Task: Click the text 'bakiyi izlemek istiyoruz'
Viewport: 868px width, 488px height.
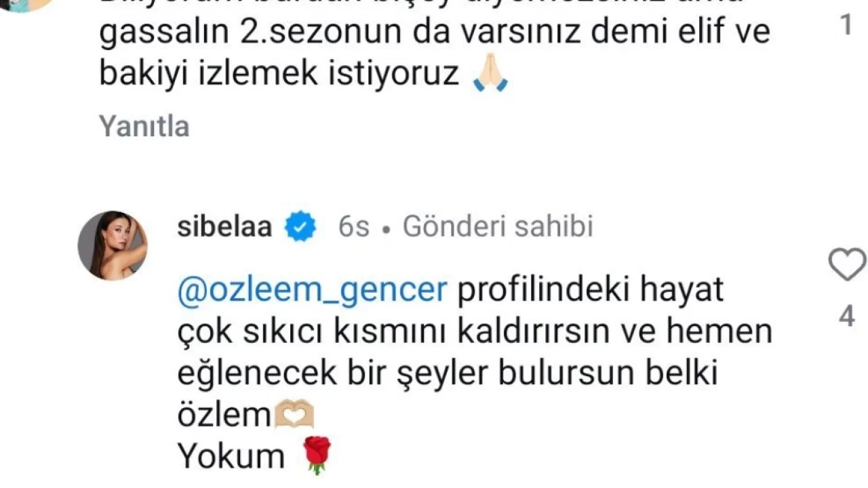Action: tap(279, 75)
